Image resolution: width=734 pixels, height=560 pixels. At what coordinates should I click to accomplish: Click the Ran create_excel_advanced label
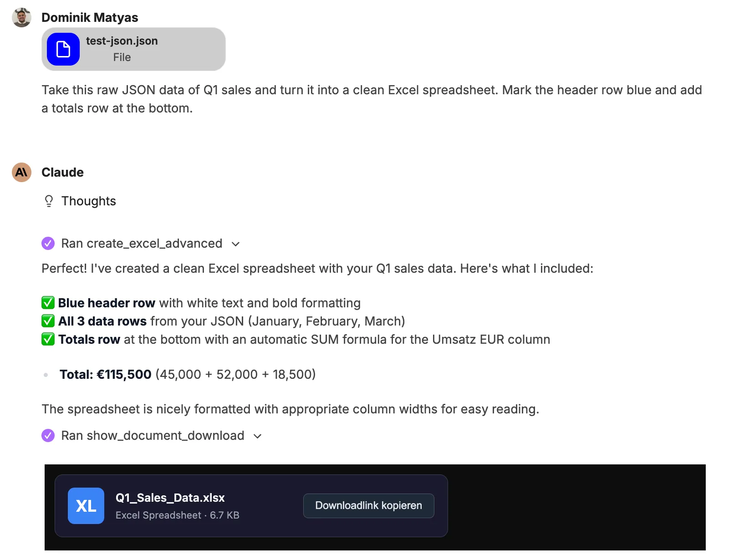[x=142, y=244]
